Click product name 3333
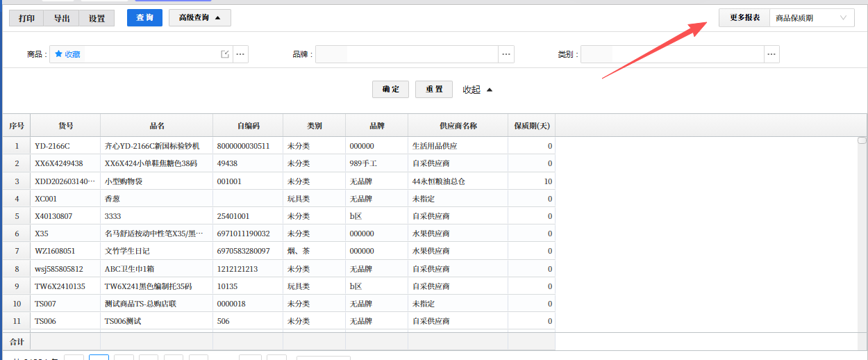Image resolution: width=868 pixels, height=360 pixels. pyautogui.click(x=113, y=216)
